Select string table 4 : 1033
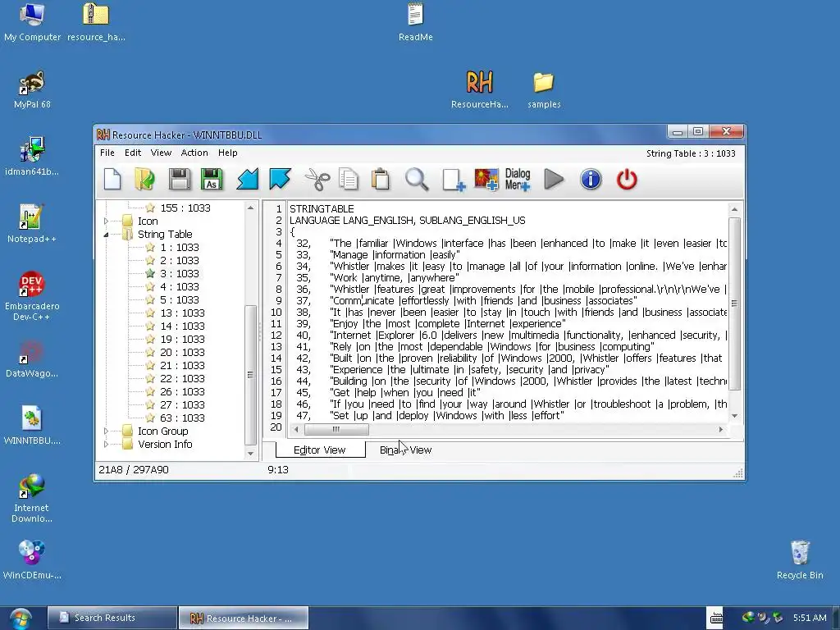Image resolution: width=840 pixels, height=630 pixels. pyautogui.click(x=180, y=286)
